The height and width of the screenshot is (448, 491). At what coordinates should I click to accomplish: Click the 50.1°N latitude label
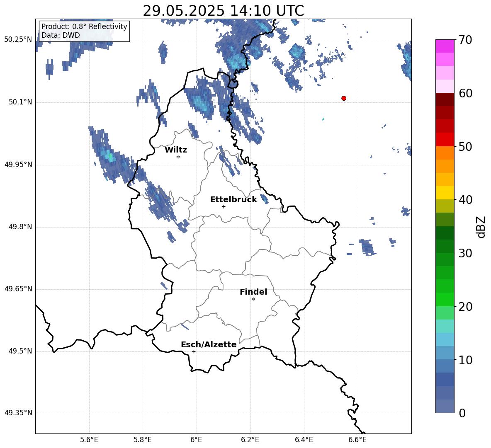coord(20,102)
